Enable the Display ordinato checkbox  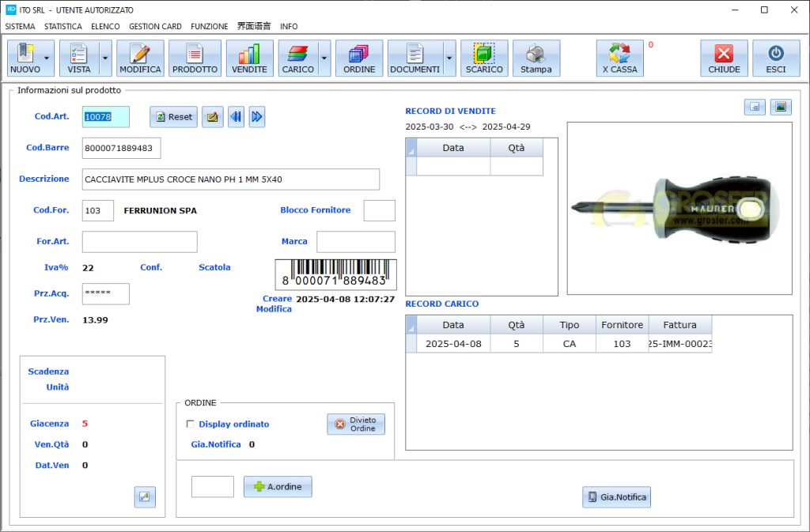[x=190, y=424]
